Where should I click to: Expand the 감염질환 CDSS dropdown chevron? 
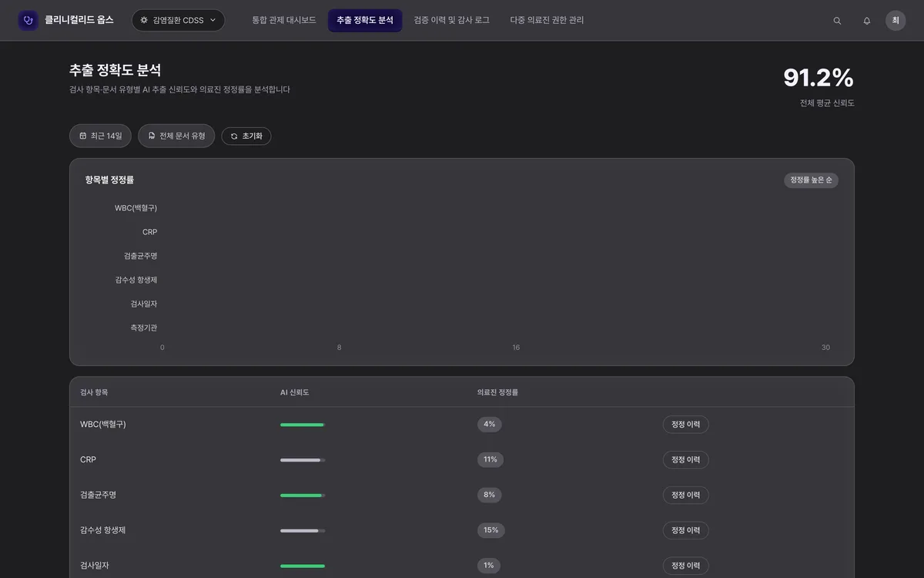click(213, 20)
